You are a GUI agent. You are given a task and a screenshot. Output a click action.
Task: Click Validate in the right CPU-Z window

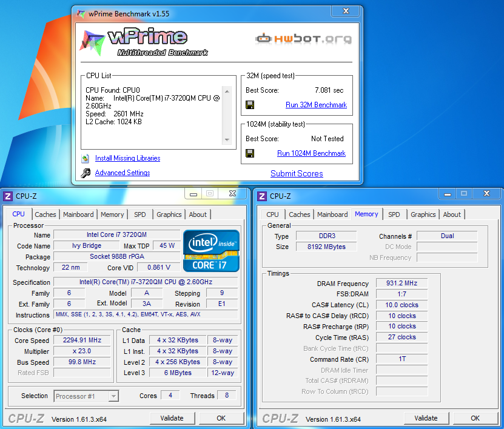tap(426, 418)
